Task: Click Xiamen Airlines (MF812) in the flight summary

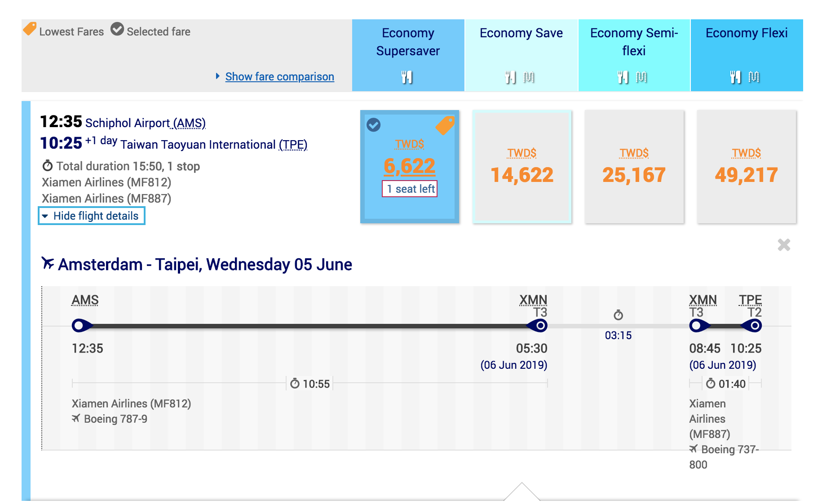Action: 106,182
